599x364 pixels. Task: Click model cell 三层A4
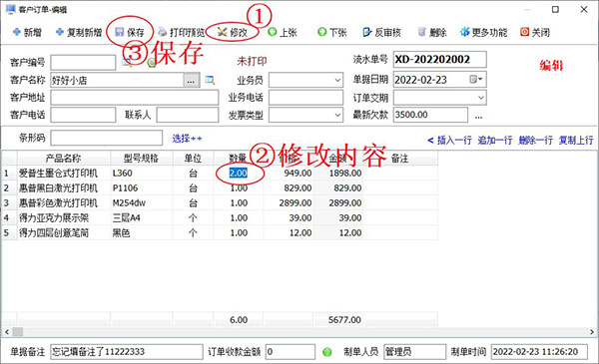[142, 217]
